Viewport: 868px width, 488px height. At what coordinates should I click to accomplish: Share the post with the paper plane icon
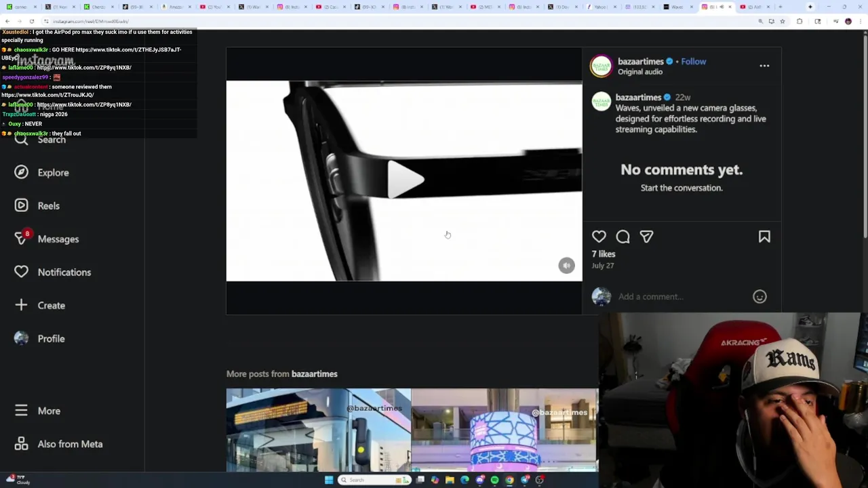pos(646,237)
